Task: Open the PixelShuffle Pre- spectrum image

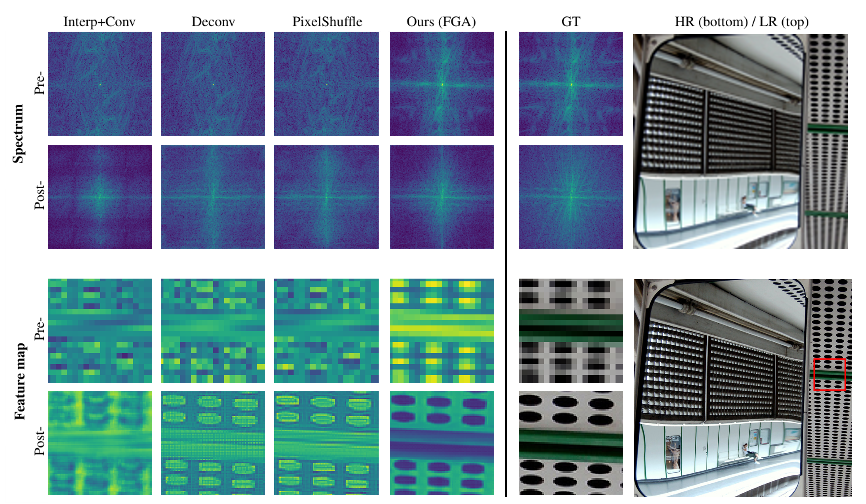Action: tap(326, 84)
